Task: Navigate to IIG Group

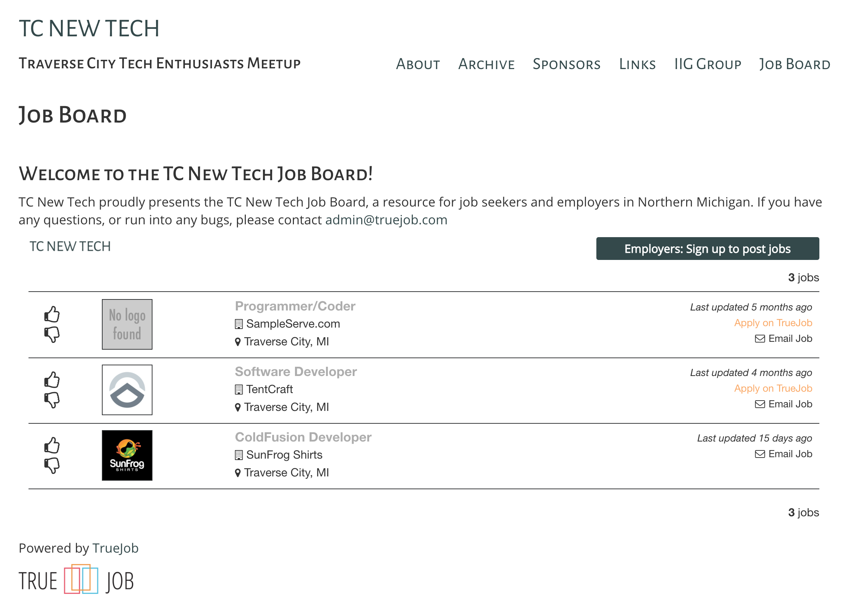Action: [x=708, y=64]
